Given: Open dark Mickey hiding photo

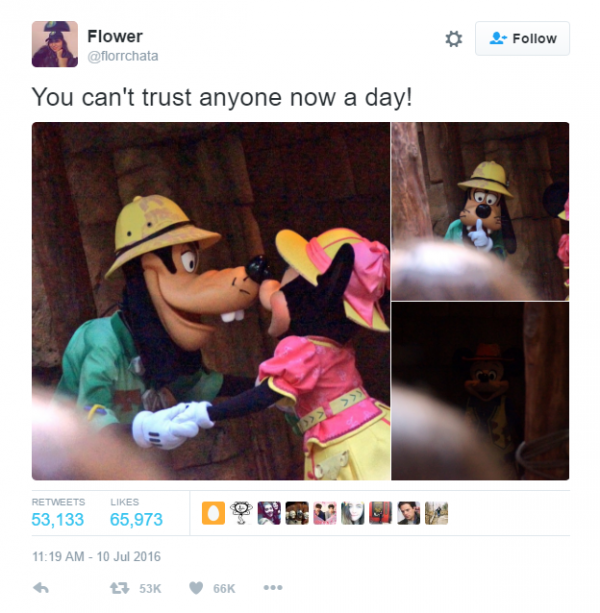Looking at the screenshot, I should click(480, 391).
